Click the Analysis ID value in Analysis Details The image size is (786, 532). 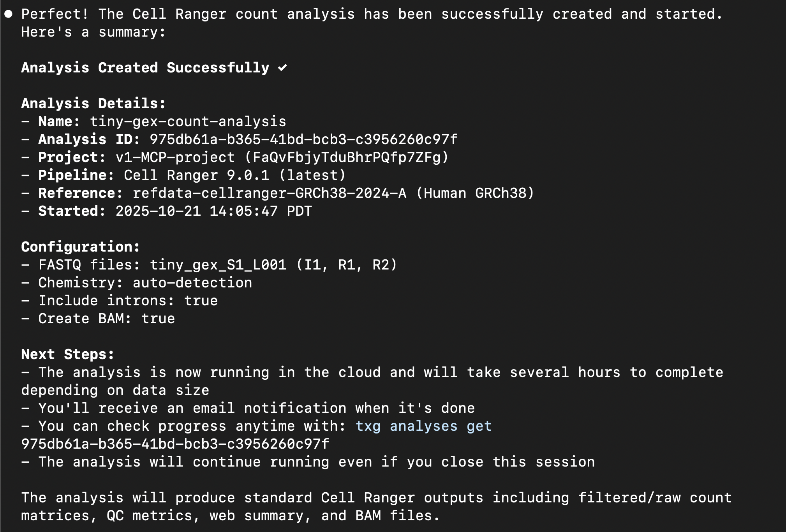coord(303,139)
